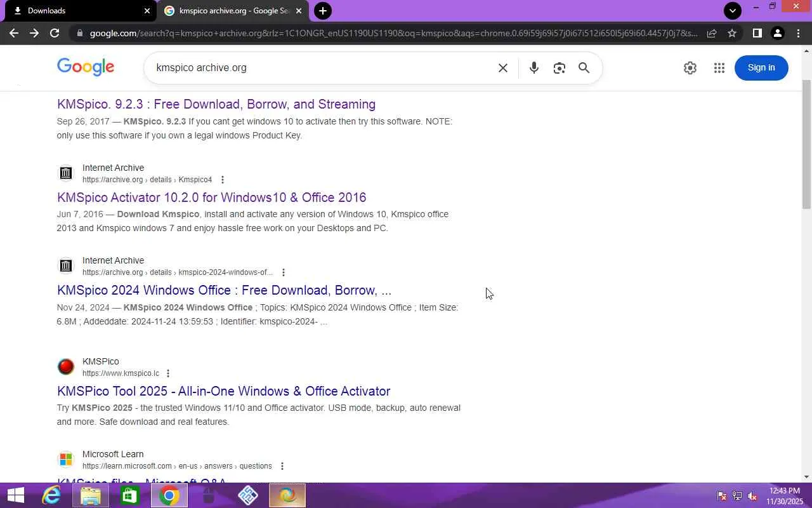This screenshot has height=508, width=812.
Task: Open the Chrome three-dot menu
Action: pos(798,33)
